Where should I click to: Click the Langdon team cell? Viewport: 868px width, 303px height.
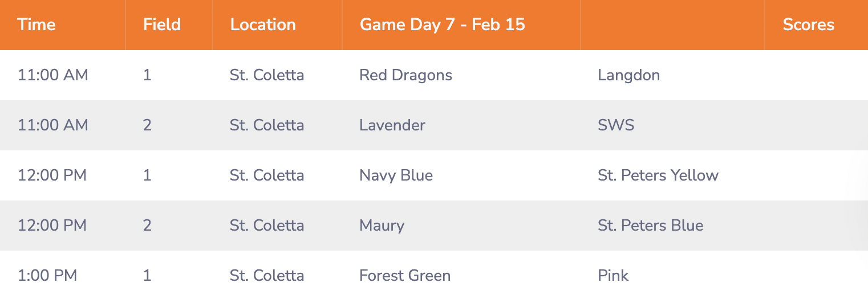click(628, 75)
